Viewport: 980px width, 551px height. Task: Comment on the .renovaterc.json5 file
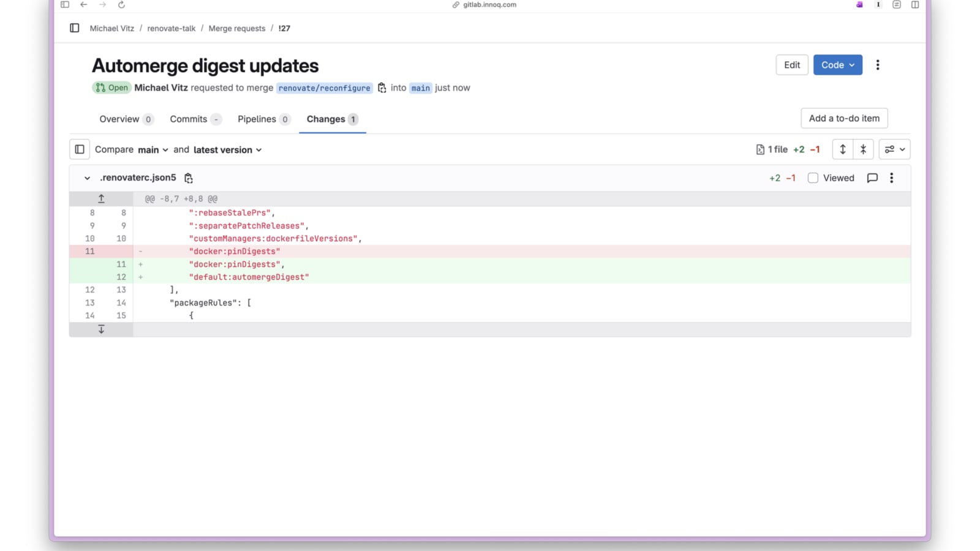tap(872, 178)
